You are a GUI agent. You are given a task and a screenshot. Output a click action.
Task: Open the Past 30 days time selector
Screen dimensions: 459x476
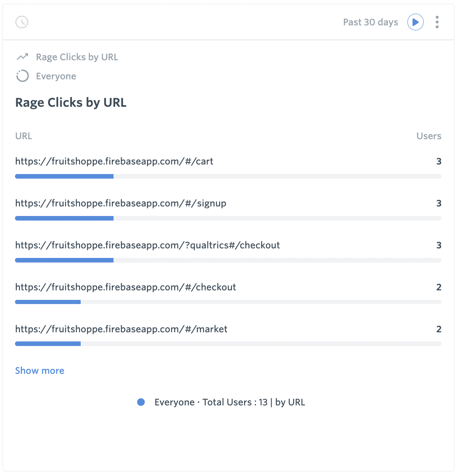(x=370, y=22)
